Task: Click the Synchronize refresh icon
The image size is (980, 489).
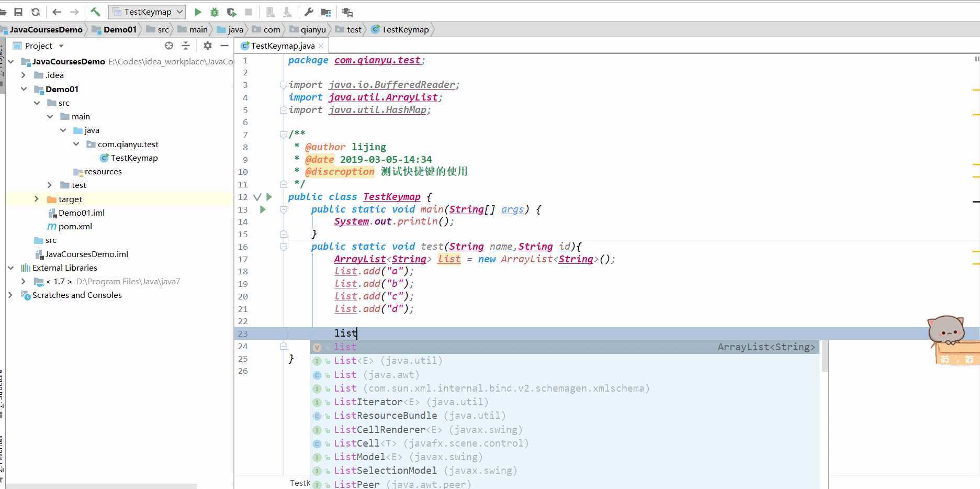Action: tap(36, 12)
